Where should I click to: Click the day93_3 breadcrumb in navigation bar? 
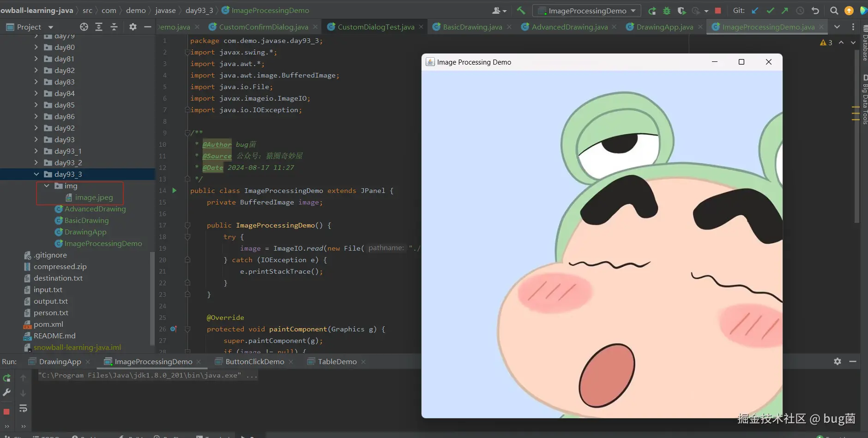[199, 10]
